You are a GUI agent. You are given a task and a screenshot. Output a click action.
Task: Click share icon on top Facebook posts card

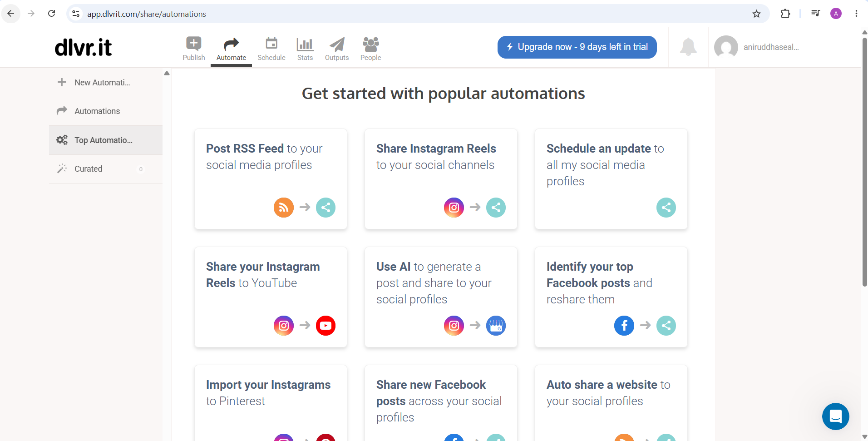[666, 326]
